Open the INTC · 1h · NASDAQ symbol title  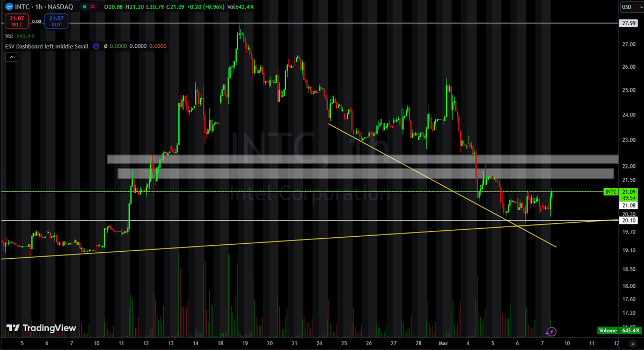click(x=43, y=6)
